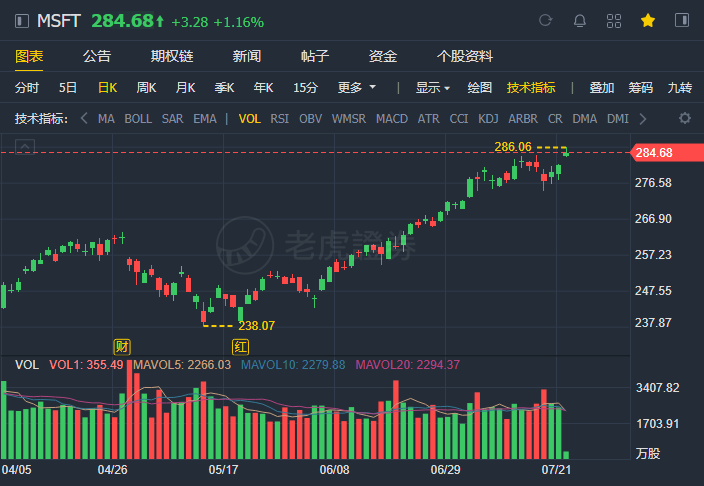Click MAVOL20: 2294.37 legend text

(408, 365)
